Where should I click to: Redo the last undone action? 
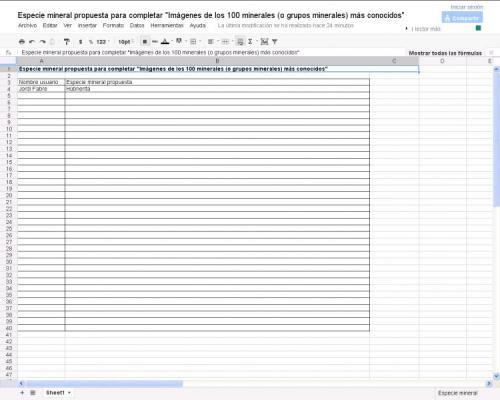point(42,42)
